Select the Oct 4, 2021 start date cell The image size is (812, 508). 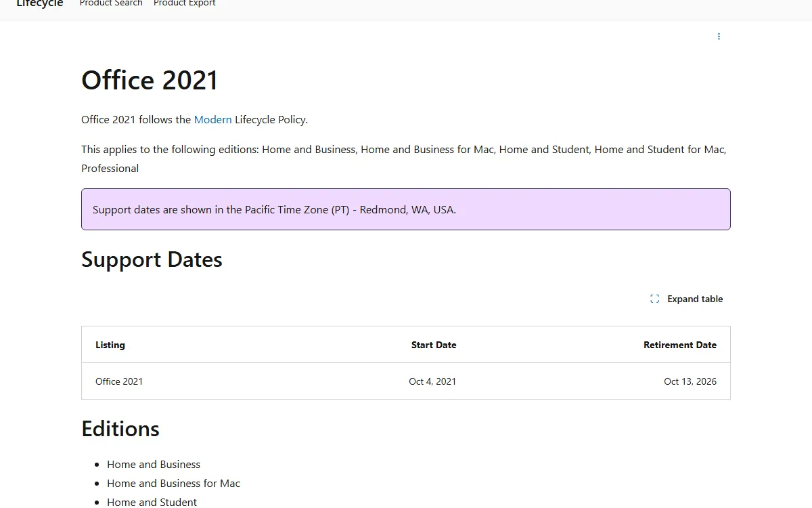pos(432,381)
